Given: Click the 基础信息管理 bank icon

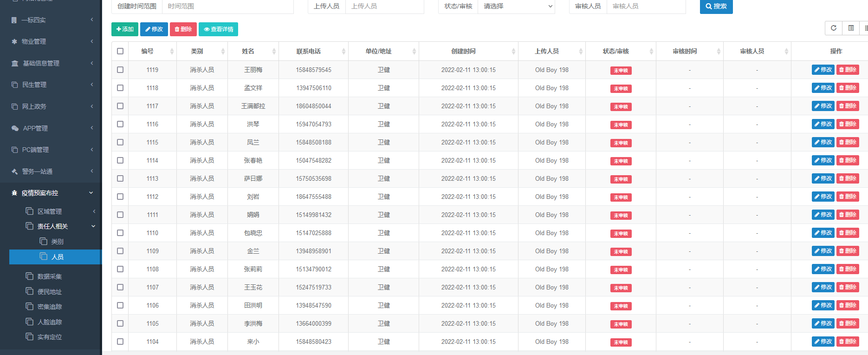Looking at the screenshot, I should coord(15,63).
